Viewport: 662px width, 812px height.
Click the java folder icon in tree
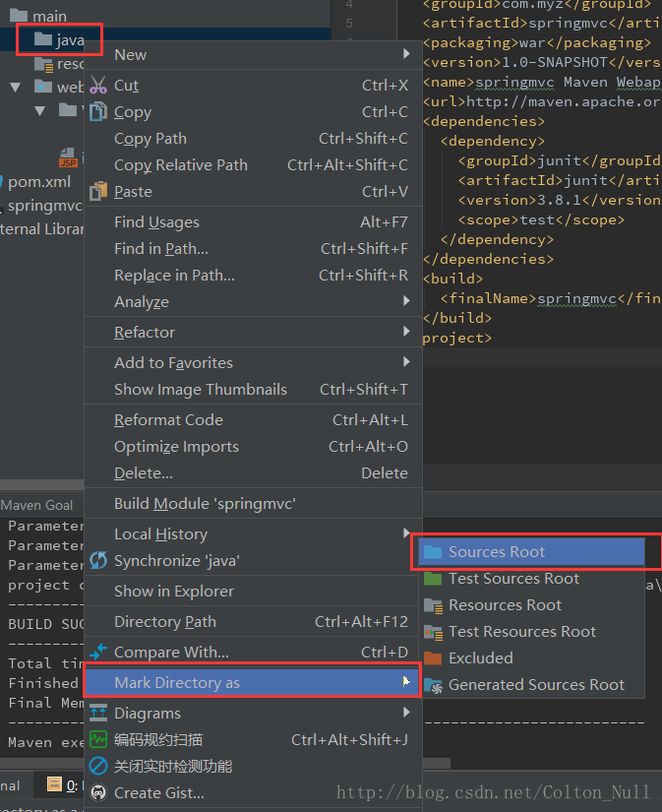(x=43, y=38)
